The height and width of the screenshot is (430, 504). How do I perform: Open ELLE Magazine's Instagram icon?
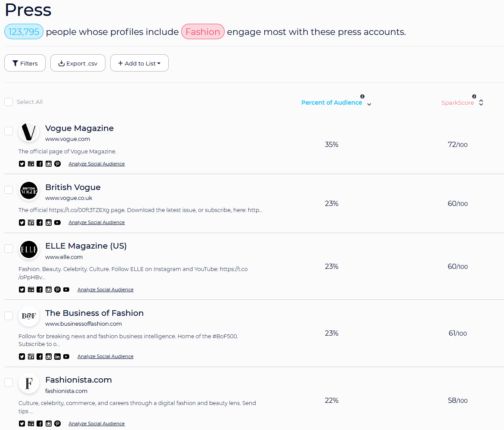[49, 290]
